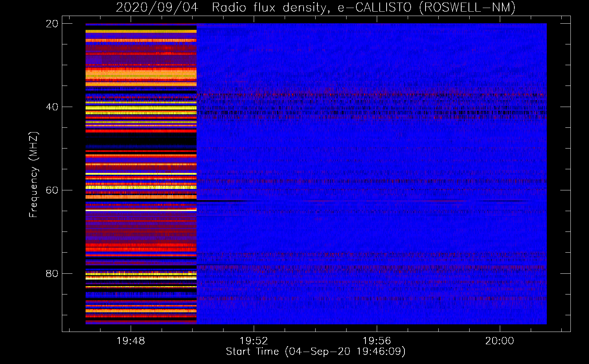
Task: Click the 19:52 time tick label
Action: pyautogui.click(x=254, y=341)
